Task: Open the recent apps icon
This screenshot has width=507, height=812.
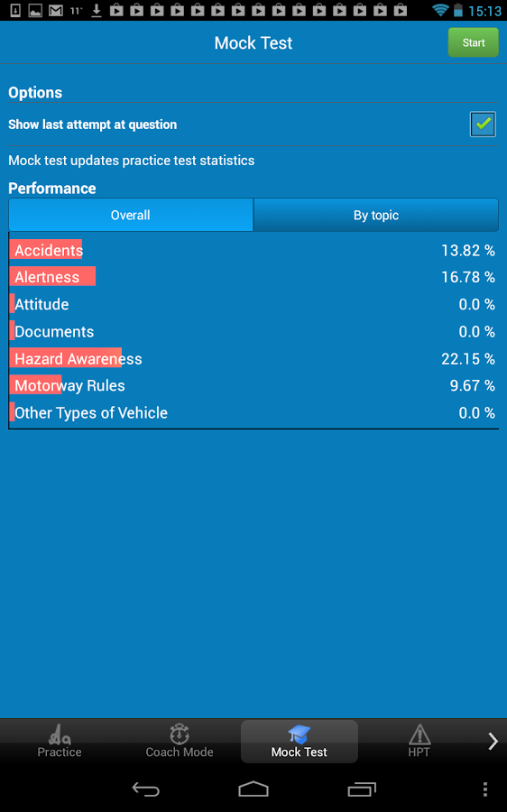Action: pos(362,789)
